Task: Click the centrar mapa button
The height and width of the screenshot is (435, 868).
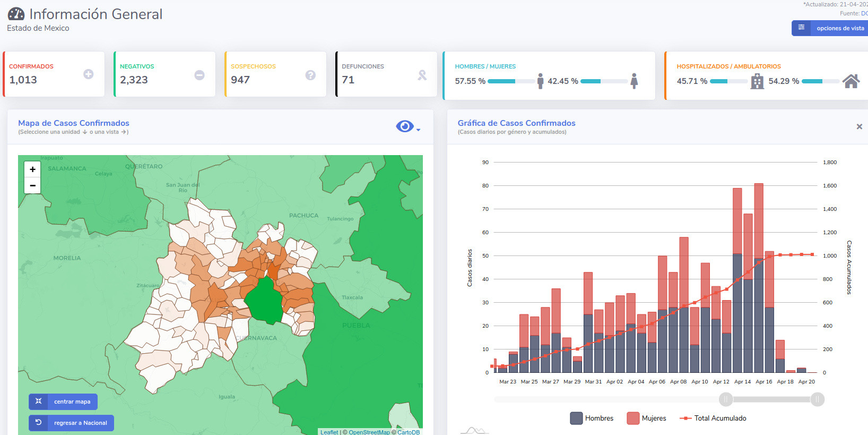Action: [x=63, y=402]
